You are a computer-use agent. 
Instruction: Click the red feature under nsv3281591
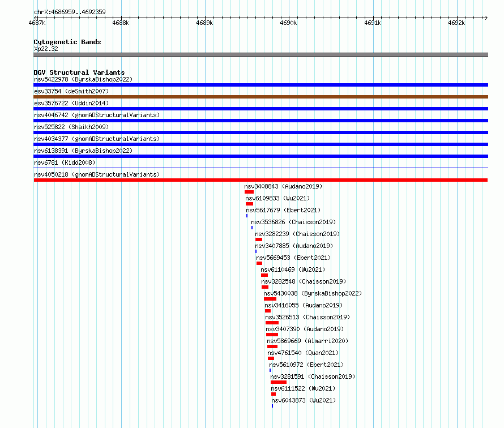tap(279, 382)
